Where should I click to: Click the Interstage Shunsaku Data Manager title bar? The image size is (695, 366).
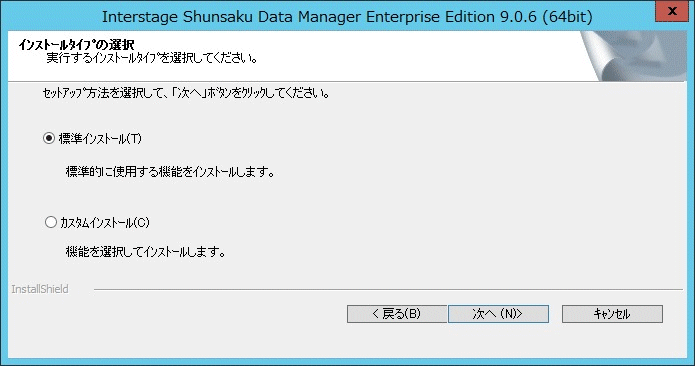coord(347,17)
